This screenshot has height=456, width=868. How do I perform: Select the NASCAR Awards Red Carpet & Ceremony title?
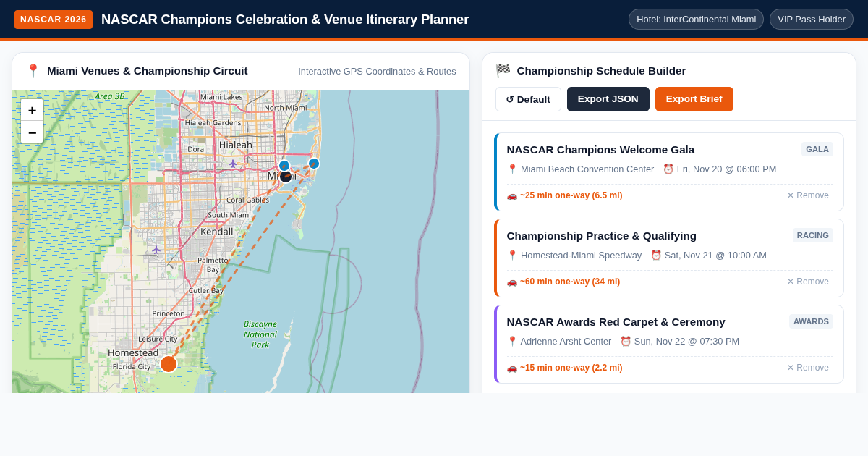point(616,322)
